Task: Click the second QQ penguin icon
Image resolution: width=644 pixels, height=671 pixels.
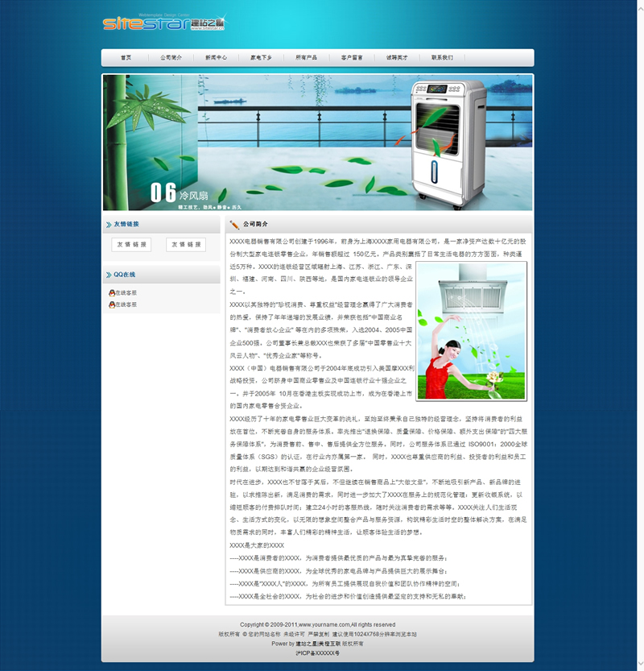Action: pyautogui.click(x=111, y=304)
